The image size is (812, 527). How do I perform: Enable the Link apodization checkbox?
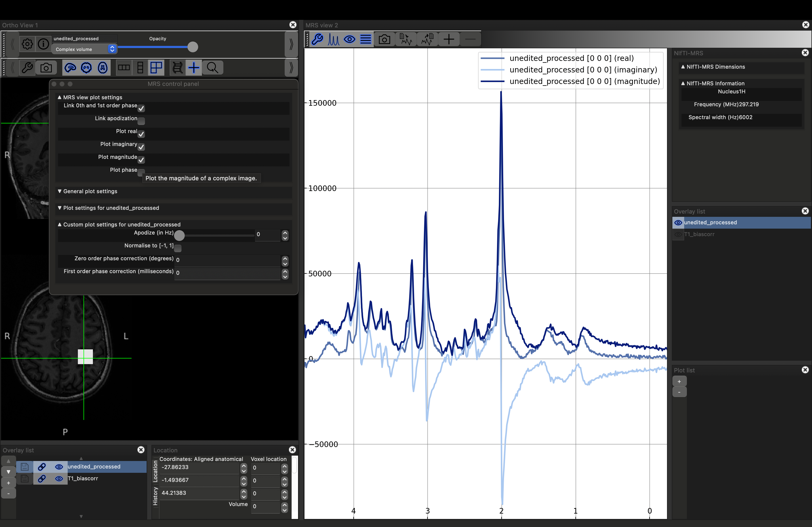[x=141, y=121]
